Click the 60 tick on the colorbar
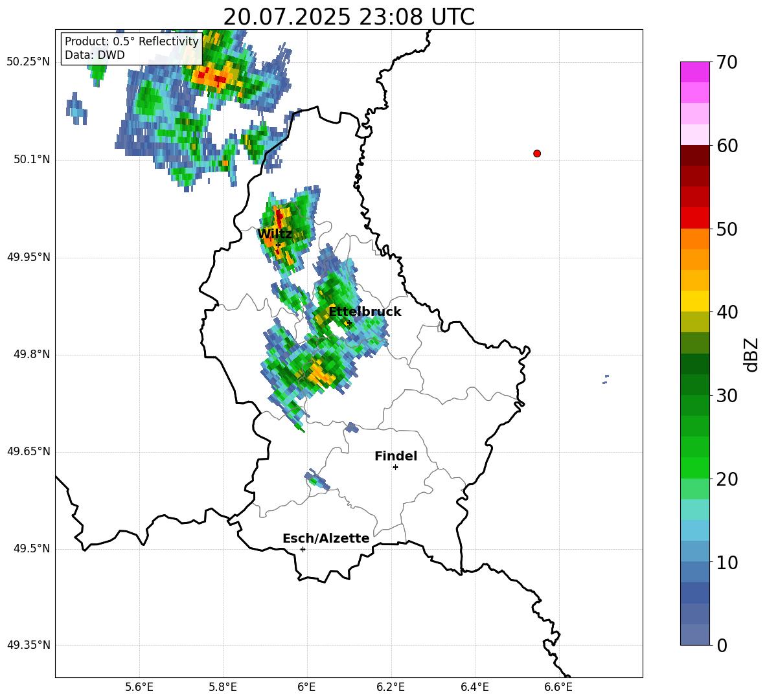The width and height of the screenshot is (767, 700). [726, 146]
